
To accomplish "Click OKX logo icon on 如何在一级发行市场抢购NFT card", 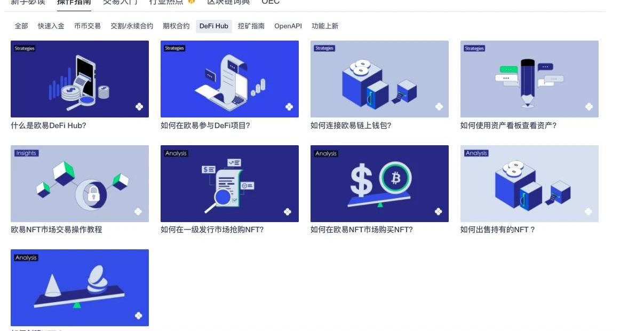I will [288, 211].
